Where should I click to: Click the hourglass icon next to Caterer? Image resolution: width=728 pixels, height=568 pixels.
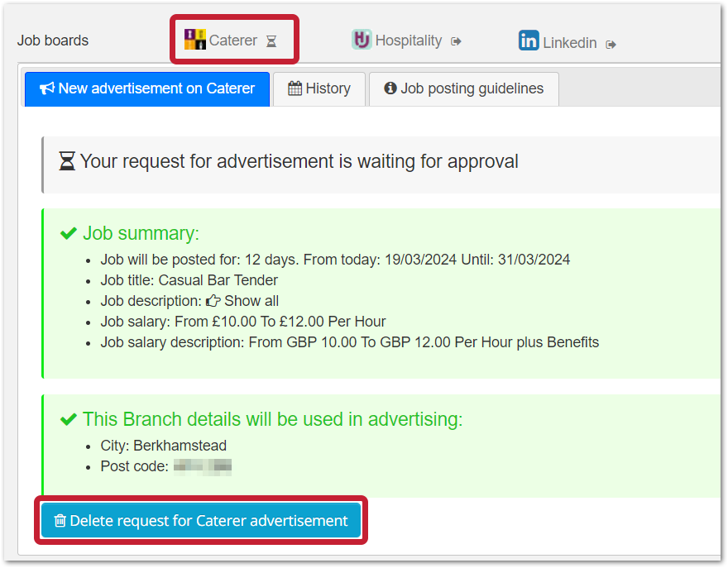pos(271,41)
